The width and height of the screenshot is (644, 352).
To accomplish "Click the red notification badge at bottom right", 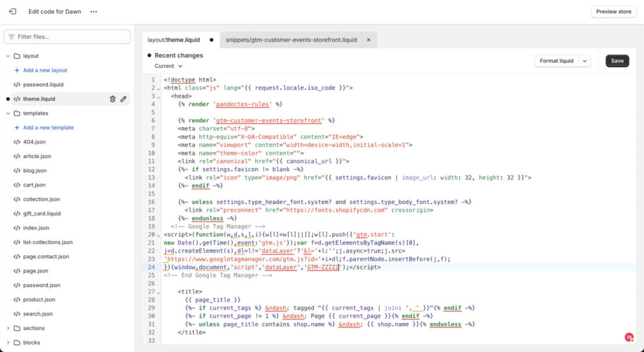I will click(x=628, y=337).
